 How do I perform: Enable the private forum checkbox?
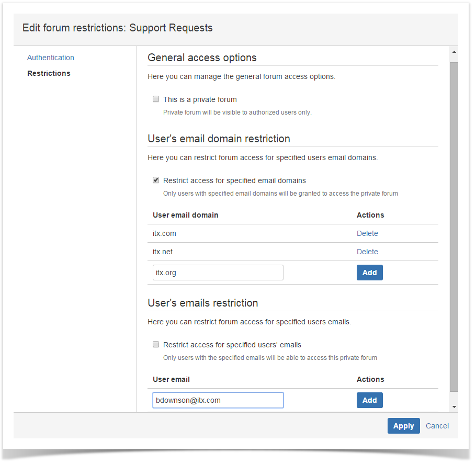tap(156, 99)
